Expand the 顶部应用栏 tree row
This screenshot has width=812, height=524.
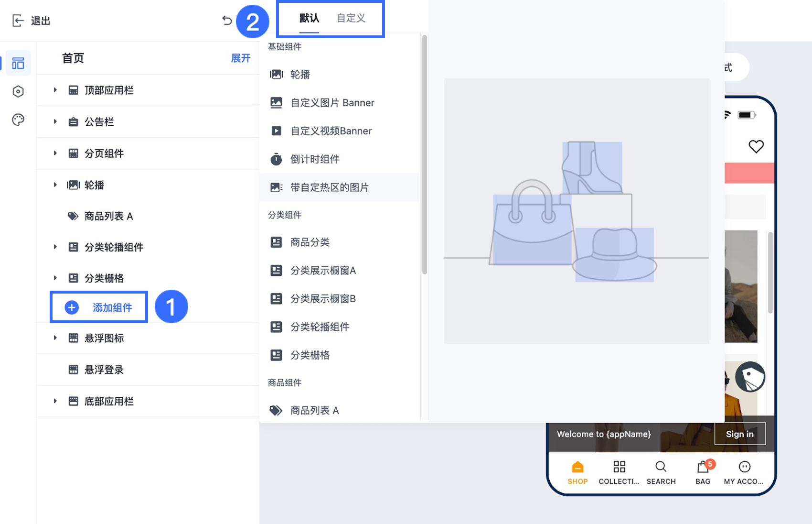(55, 90)
